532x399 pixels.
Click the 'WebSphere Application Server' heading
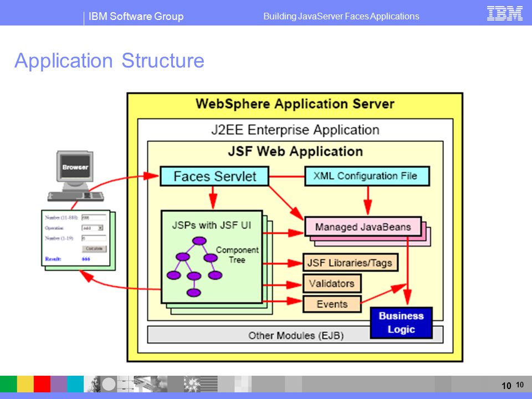click(x=295, y=104)
